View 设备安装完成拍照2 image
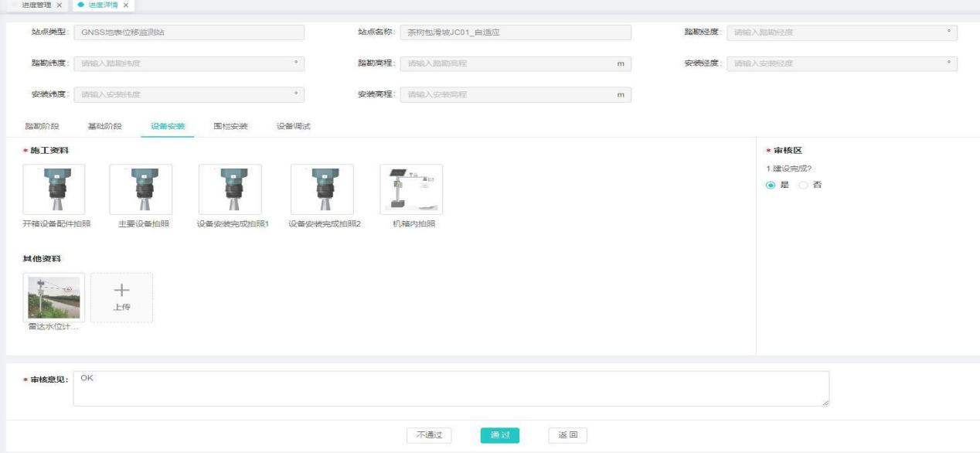Image resolution: width=980 pixels, height=453 pixels. (x=322, y=189)
